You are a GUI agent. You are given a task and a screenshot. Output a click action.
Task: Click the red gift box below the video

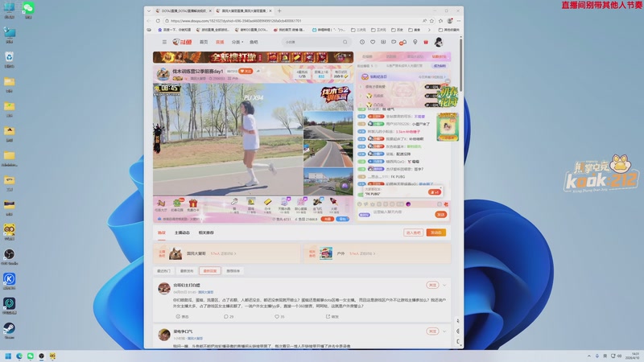pyautogui.click(x=193, y=204)
